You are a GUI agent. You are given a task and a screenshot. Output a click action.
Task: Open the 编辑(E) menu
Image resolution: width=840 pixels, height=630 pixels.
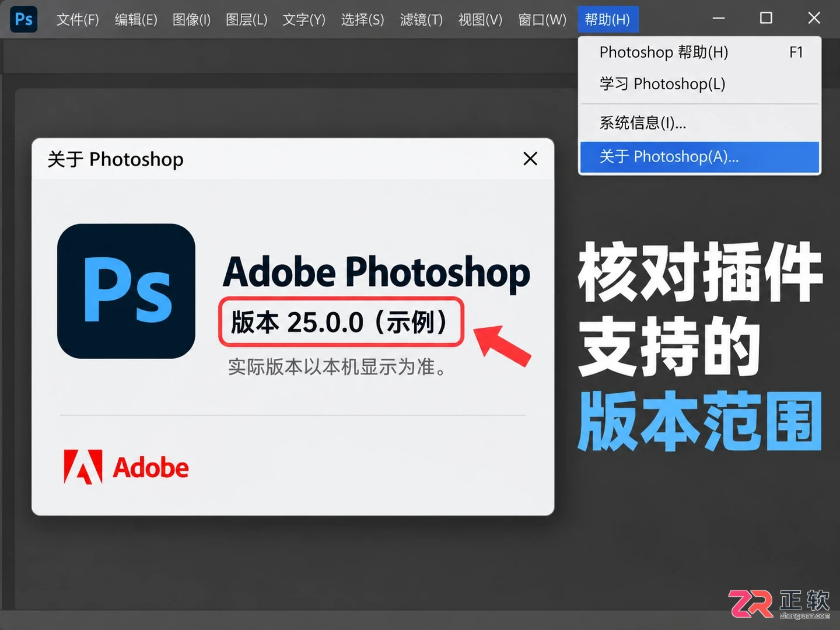click(136, 20)
